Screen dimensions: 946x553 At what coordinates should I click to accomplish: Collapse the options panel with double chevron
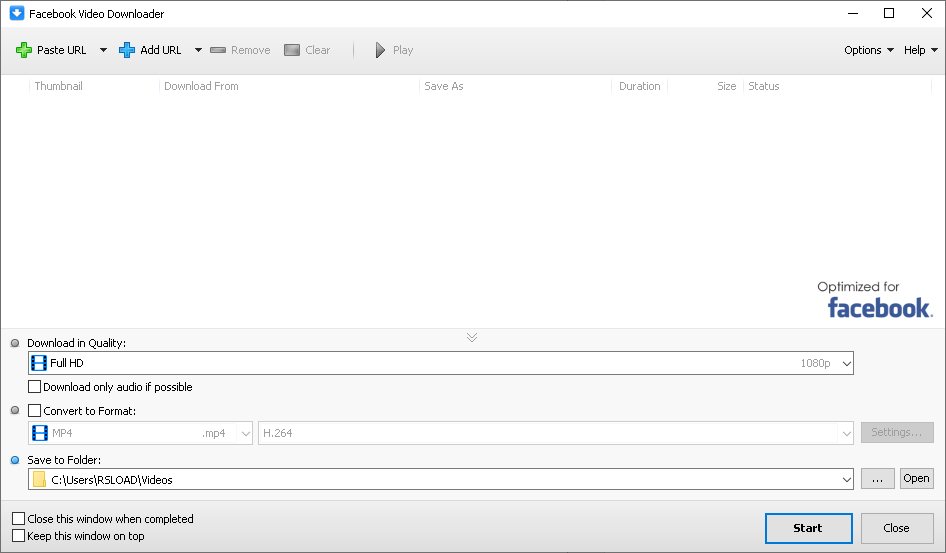[x=472, y=337]
